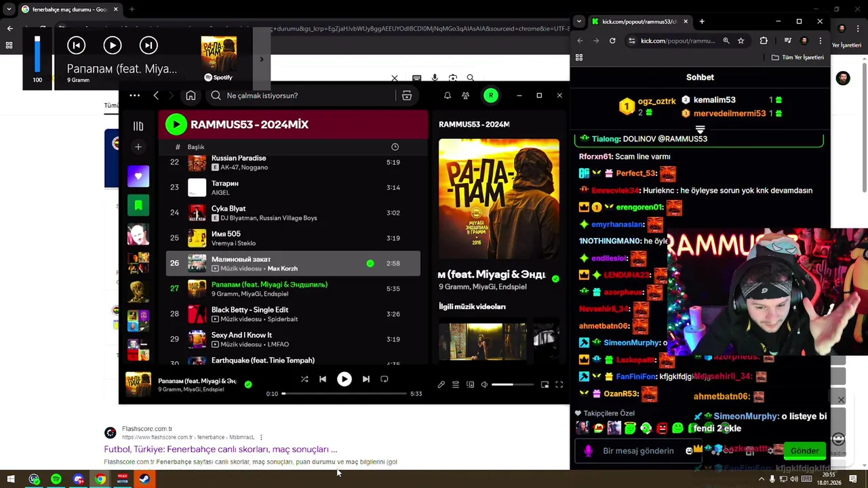This screenshot has width=868, height=488.
Task: Open Tüm Yer İşaretleri bookmarks folder
Action: click(x=797, y=58)
